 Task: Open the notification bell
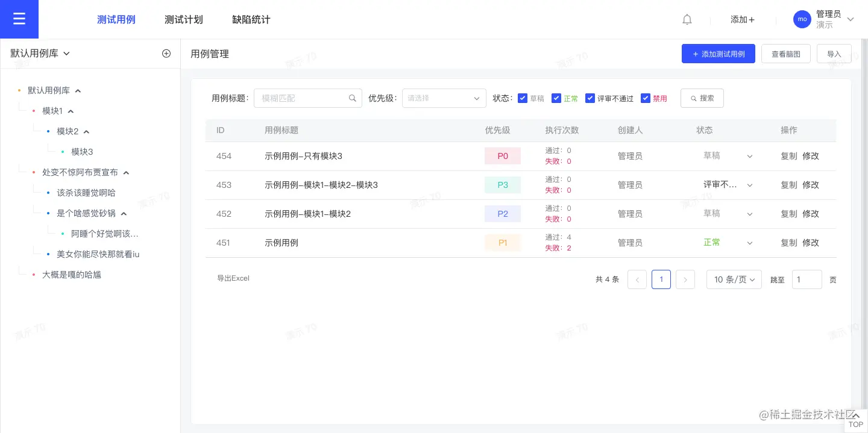click(x=687, y=19)
